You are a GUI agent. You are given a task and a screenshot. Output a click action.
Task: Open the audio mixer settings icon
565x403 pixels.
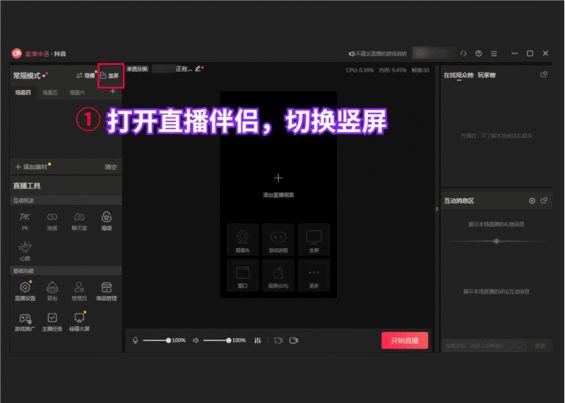(x=257, y=340)
